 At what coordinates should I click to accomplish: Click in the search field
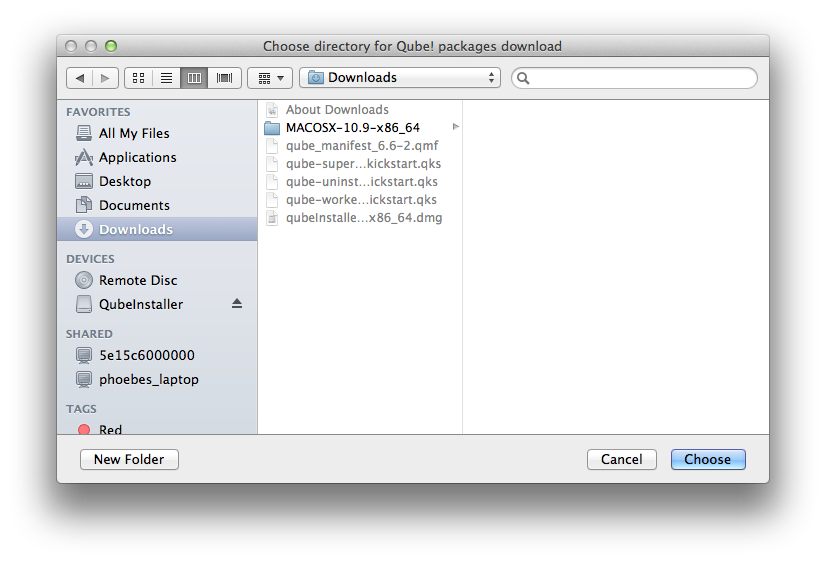(640, 78)
